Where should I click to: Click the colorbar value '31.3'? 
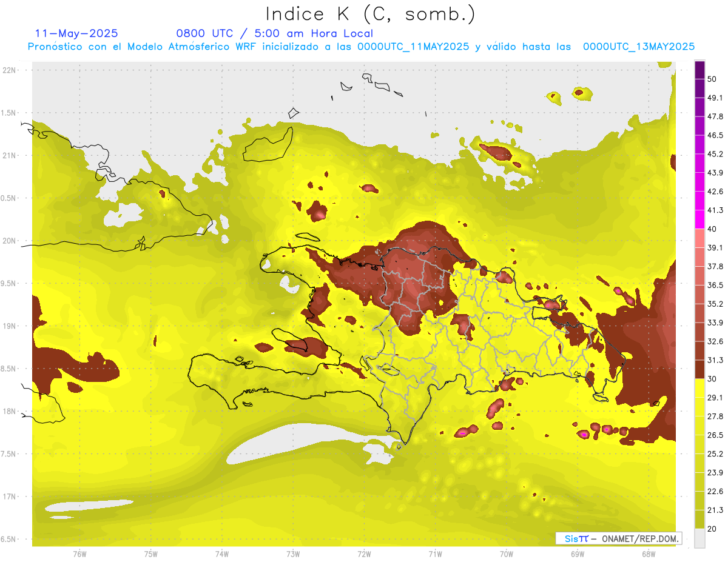click(x=715, y=361)
